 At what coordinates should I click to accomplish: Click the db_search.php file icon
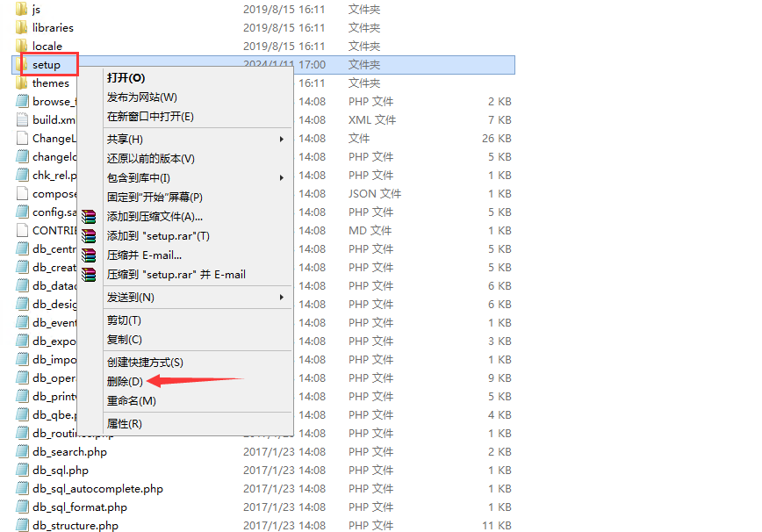23,451
